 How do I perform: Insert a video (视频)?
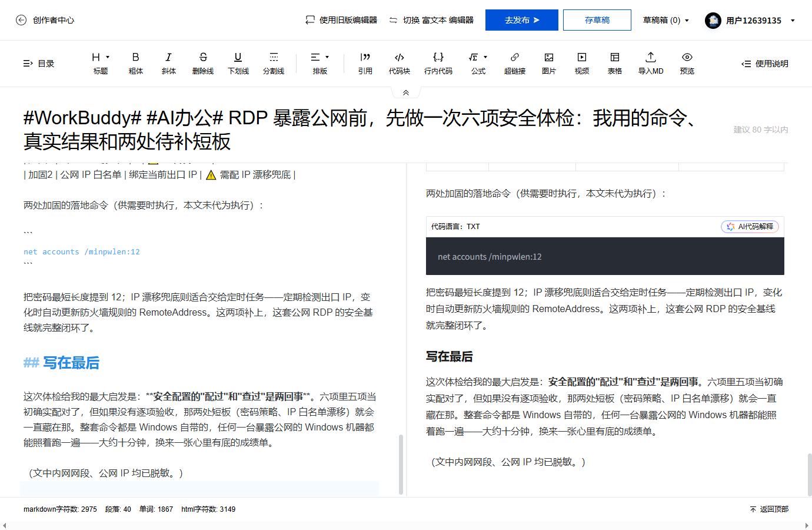582,63
